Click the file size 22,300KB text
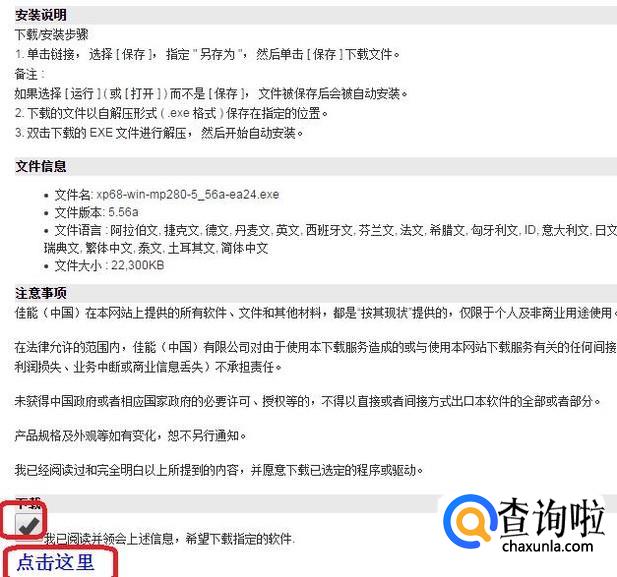617x577 pixels. pyautogui.click(x=137, y=265)
